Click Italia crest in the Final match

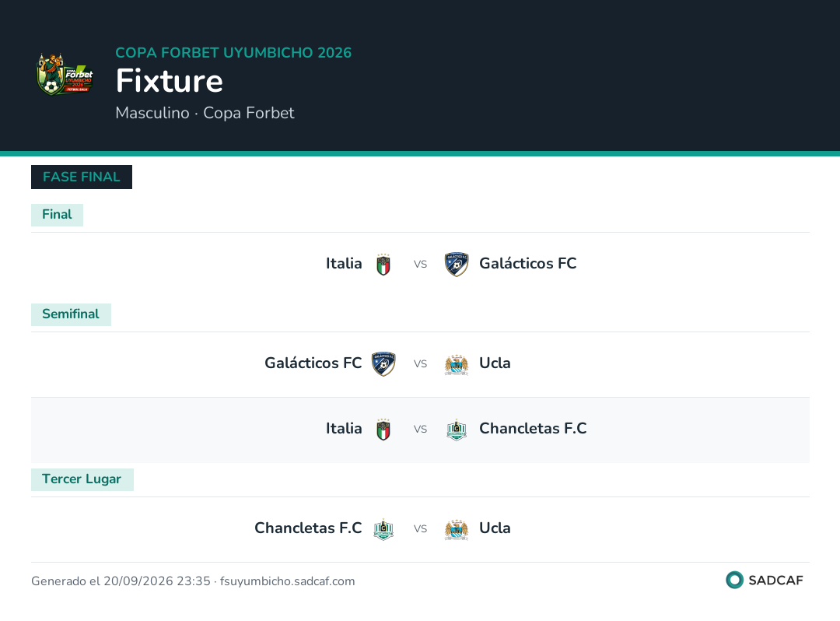pyautogui.click(x=383, y=264)
